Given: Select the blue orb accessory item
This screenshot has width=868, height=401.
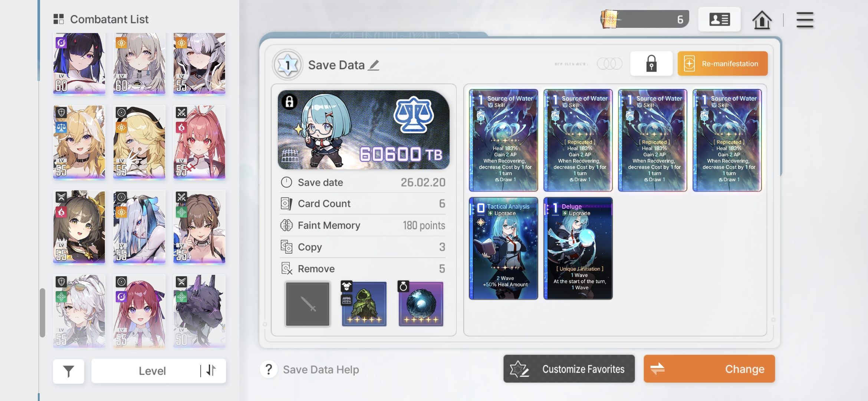Looking at the screenshot, I should [421, 304].
